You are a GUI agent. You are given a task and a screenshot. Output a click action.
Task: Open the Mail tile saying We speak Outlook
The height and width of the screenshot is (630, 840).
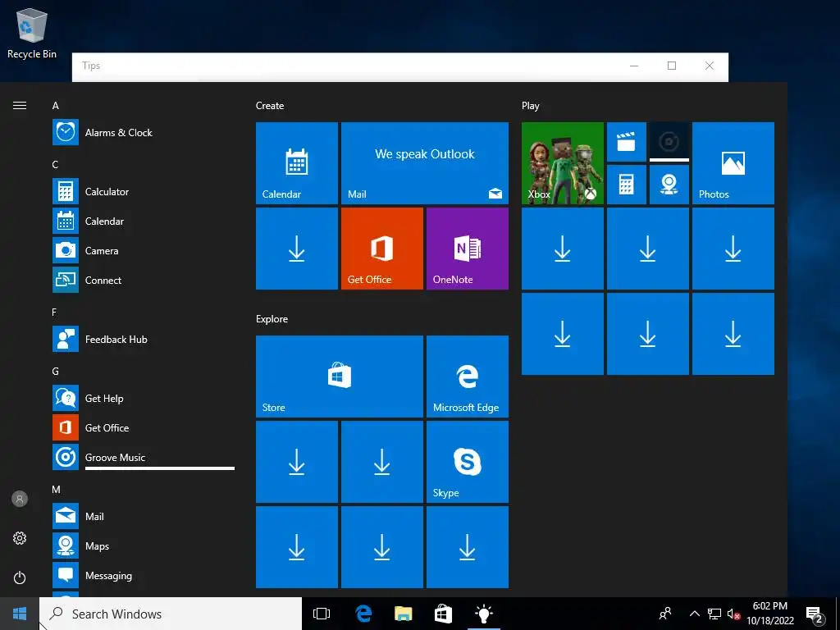pos(425,163)
